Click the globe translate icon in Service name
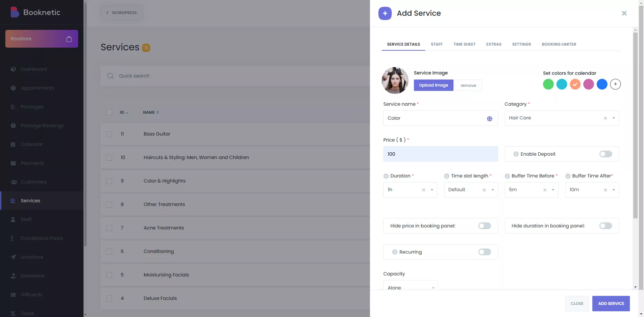Screen dimensions: 644x317 pos(489,118)
